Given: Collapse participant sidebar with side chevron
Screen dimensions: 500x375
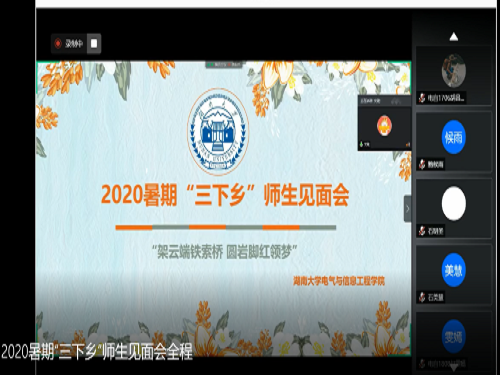Looking at the screenshot, I should pos(407,209).
